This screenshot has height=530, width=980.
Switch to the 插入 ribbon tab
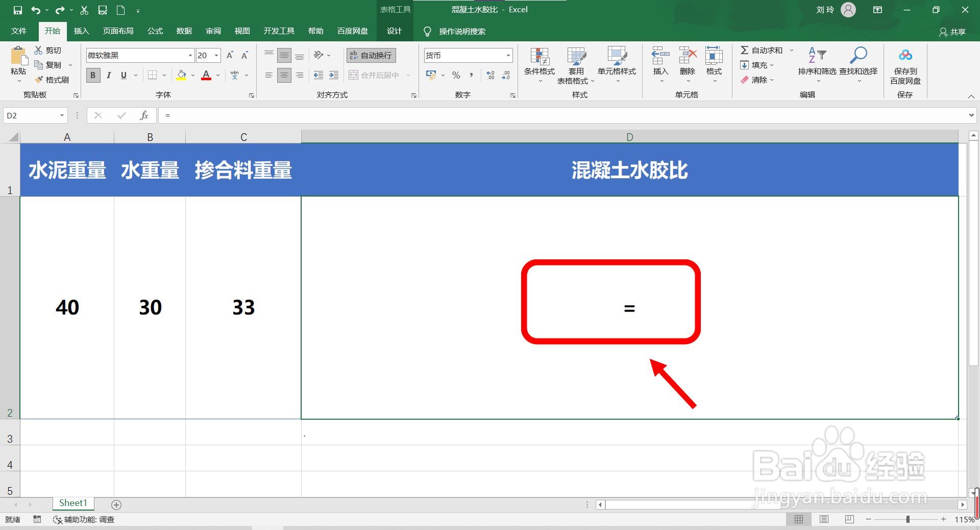pos(81,31)
